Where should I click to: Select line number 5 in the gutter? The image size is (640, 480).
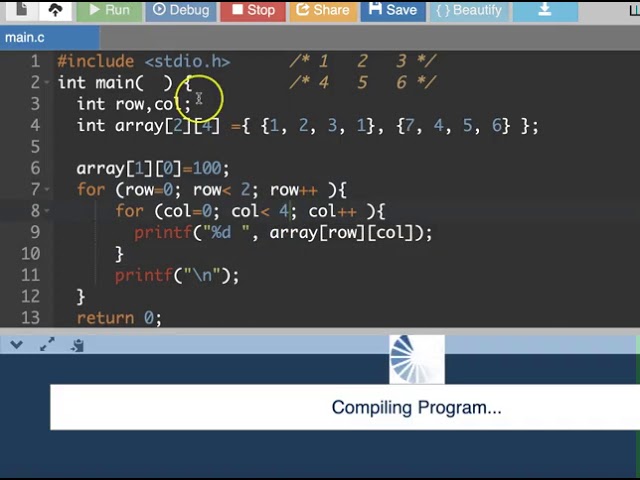(35, 147)
